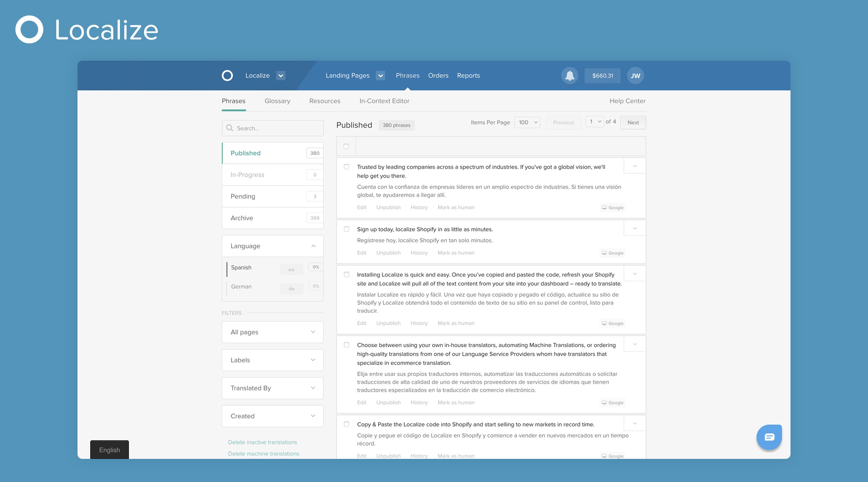Switch to the Glossary tab
The height and width of the screenshot is (482, 868).
[277, 101]
